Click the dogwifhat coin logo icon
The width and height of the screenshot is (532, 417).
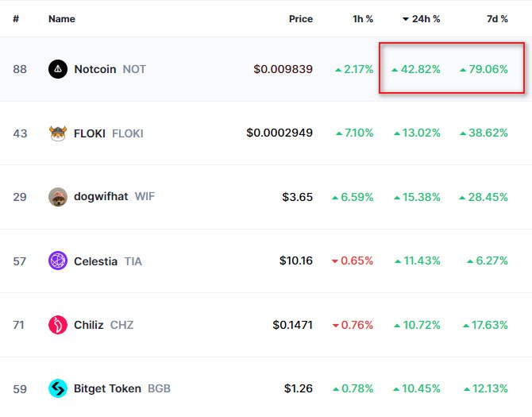[x=58, y=197]
